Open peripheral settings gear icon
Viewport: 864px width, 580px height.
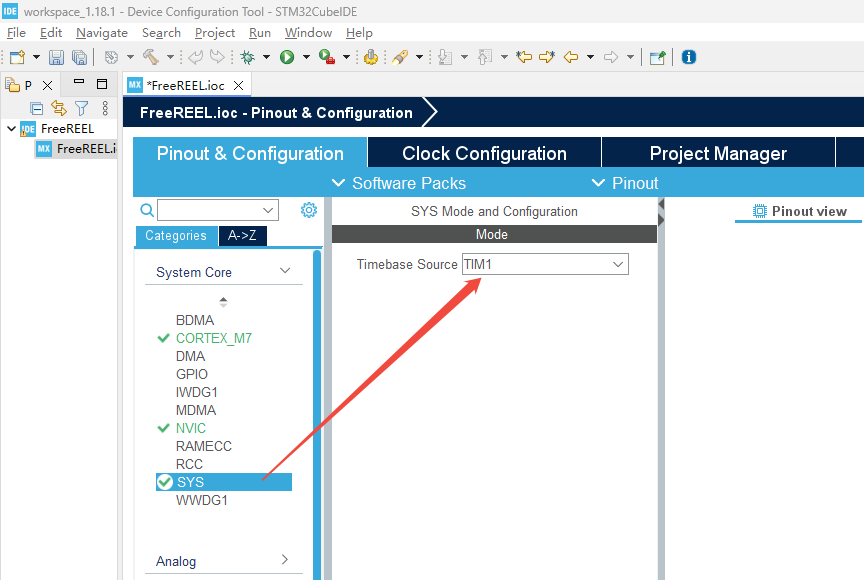pyautogui.click(x=309, y=210)
